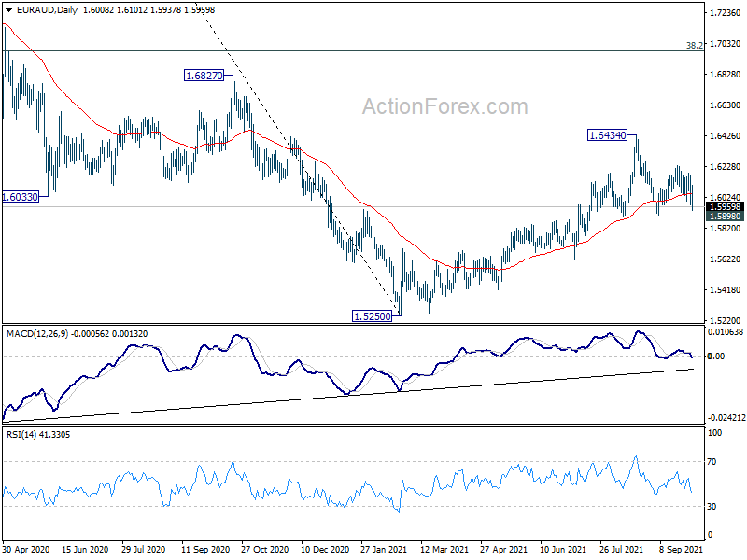
Task: Select the 1.60330 support level label
Action: (20, 197)
